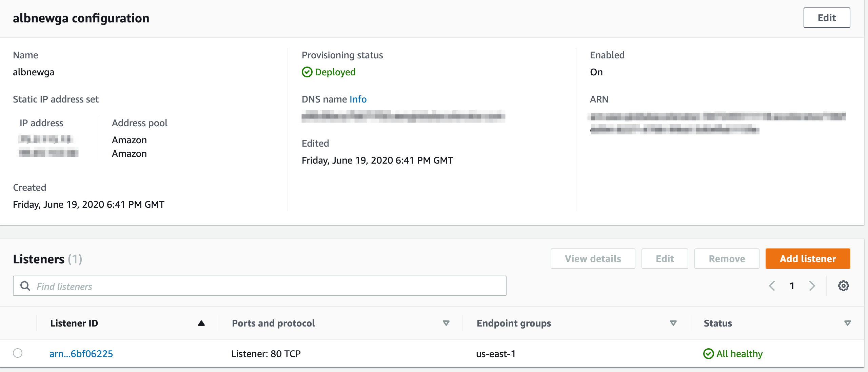Open Endpoint groups column sort dropdown

pos(673,323)
